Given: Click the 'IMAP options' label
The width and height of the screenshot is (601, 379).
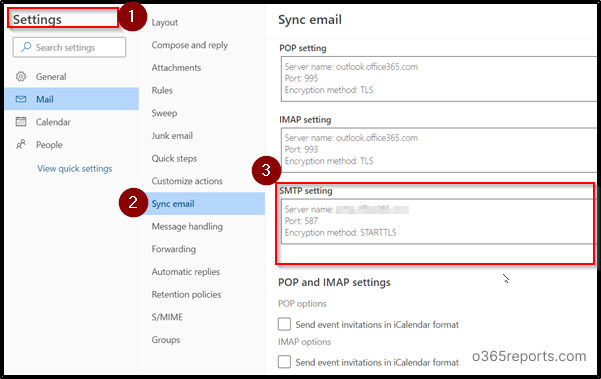Looking at the screenshot, I should pyautogui.click(x=304, y=341).
